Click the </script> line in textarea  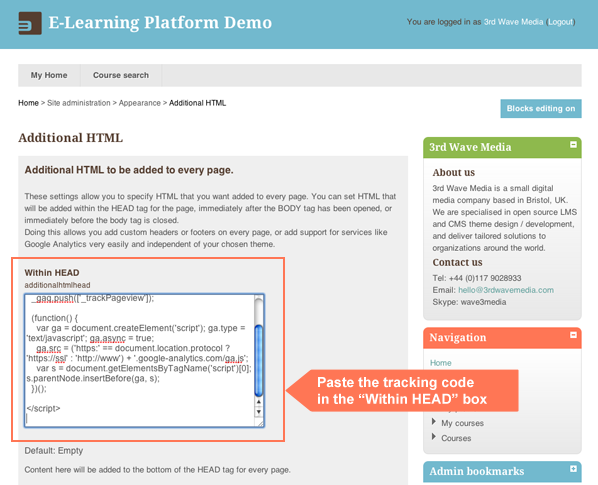coord(43,408)
